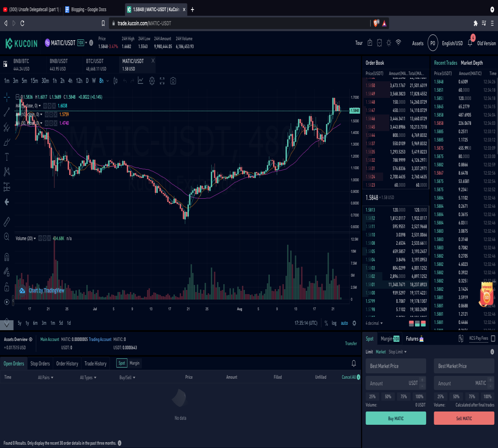Click the wifi connection status icon
The width and height of the screenshot is (498, 448).
click(x=398, y=43)
